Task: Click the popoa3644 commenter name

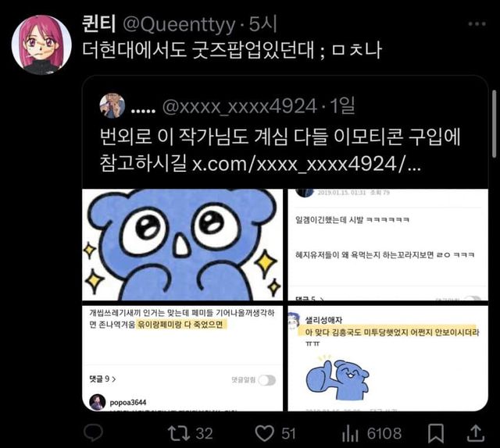Action: (x=128, y=403)
